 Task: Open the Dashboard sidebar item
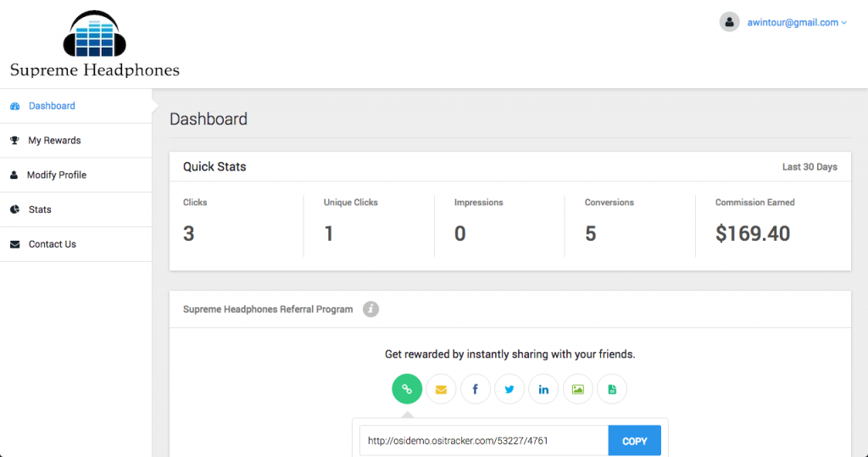75,106
